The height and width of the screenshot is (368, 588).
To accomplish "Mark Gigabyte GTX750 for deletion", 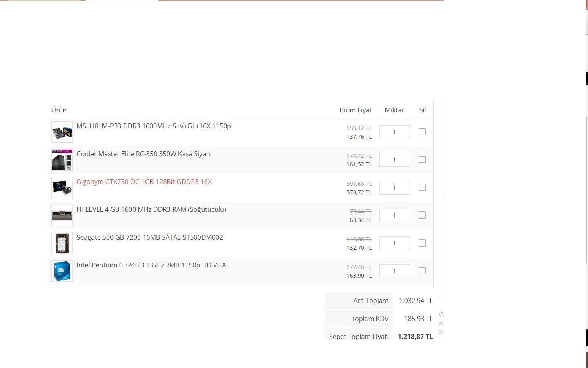I will coord(422,187).
